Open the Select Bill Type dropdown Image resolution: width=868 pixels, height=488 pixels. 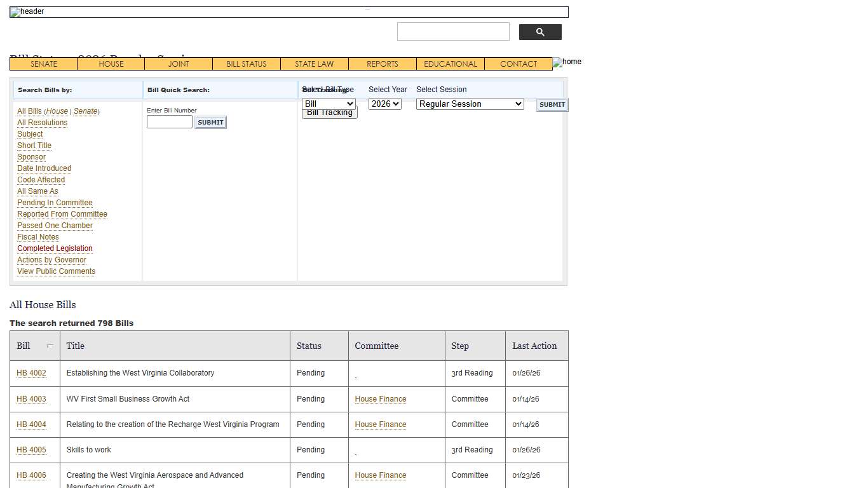point(329,104)
